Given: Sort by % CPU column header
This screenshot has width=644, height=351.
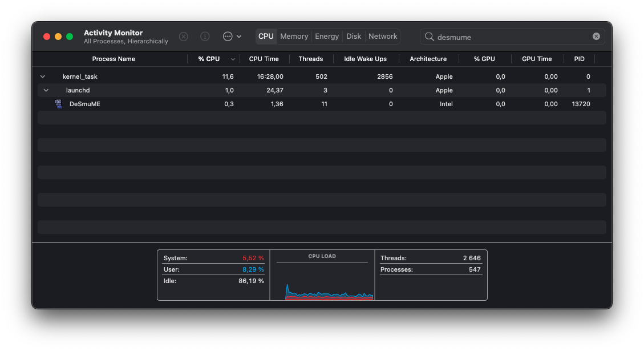Looking at the screenshot, I should 209,59.
